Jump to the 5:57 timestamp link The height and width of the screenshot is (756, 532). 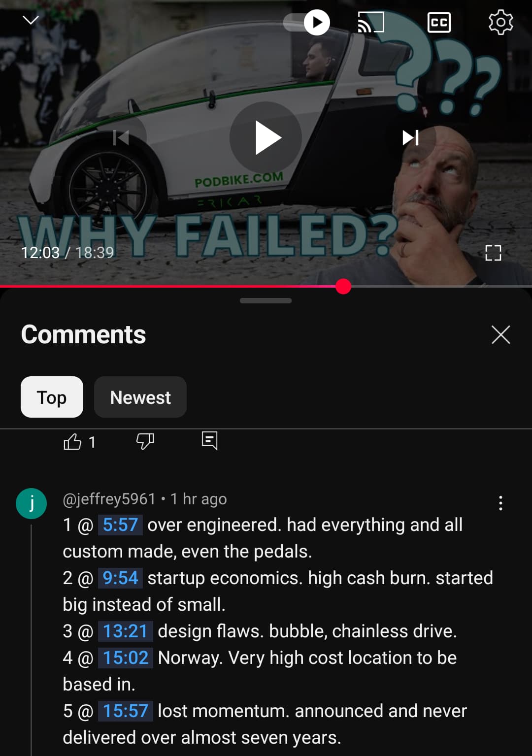coord(120,525)
